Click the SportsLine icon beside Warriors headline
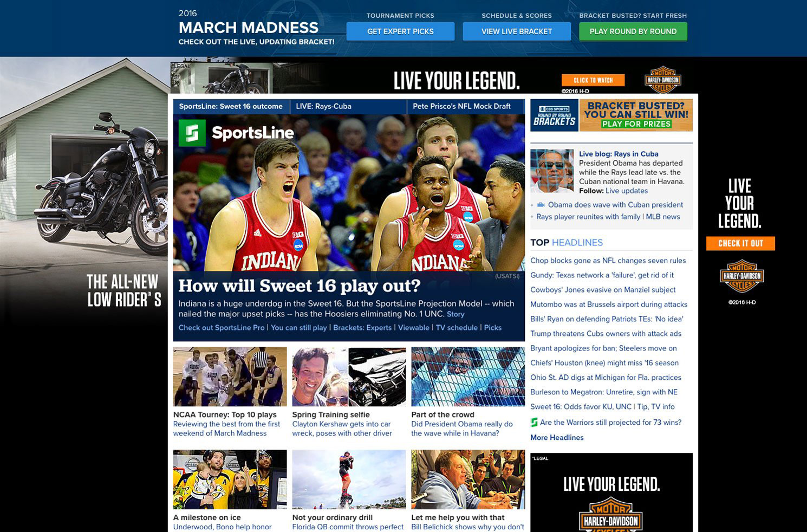Screen dimensions: 807x532 click(x=534, y=423)
